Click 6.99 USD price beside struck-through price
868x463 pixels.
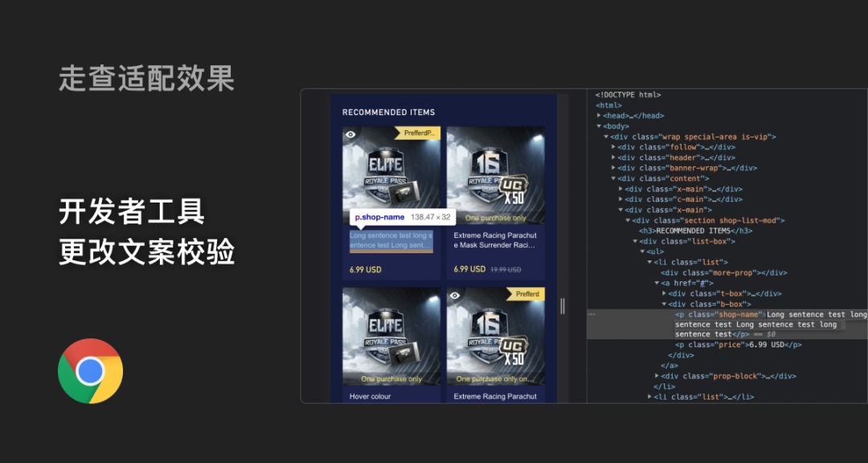[469, 270]
